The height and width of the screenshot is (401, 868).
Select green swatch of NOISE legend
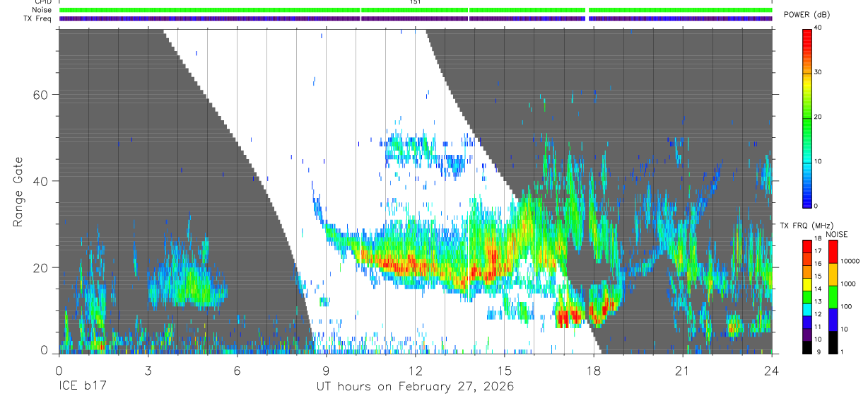833,297
